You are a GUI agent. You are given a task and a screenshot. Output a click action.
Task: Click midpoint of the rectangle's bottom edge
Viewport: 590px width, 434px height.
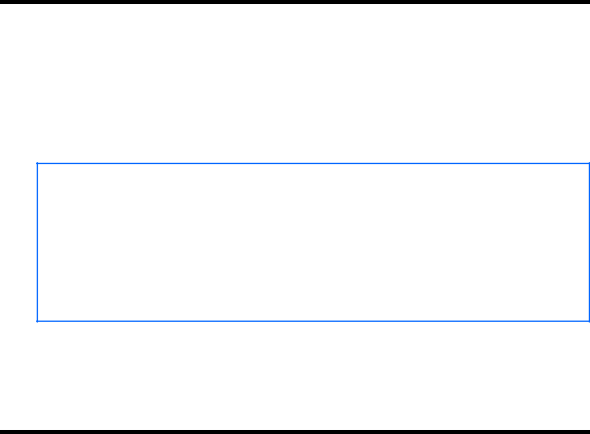point(313,321)
